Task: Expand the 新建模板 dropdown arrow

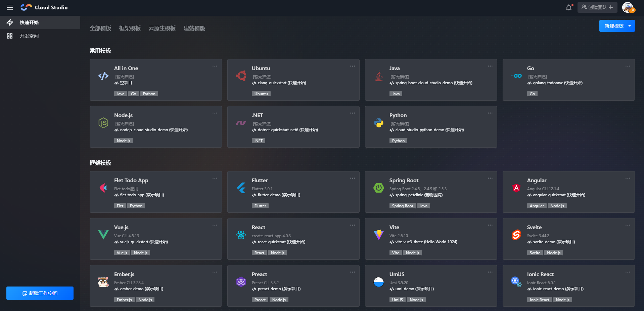Action: [630, 26]
